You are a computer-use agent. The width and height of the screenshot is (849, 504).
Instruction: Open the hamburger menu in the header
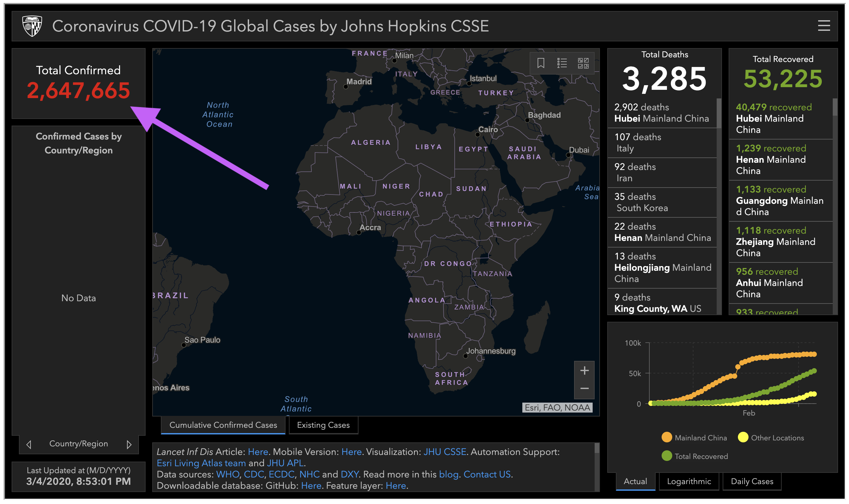coord(823,26)
